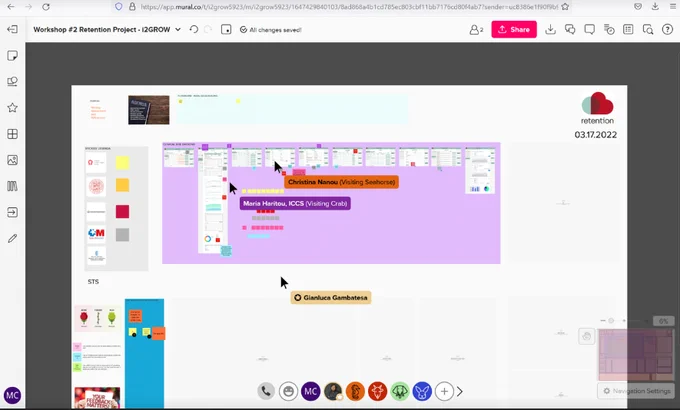The image size is (680, 410).
Task: Open the icons star tool
Action: (12, 108)
